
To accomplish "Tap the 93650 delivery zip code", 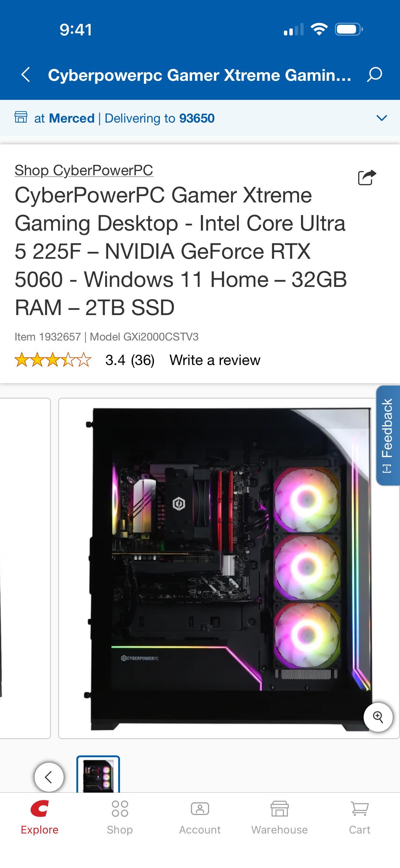I will [x=197, y=118].
